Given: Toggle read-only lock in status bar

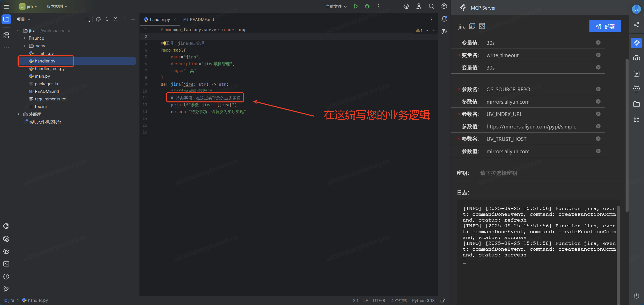Looking at the screenshot, I should click(x=443, y=300).
